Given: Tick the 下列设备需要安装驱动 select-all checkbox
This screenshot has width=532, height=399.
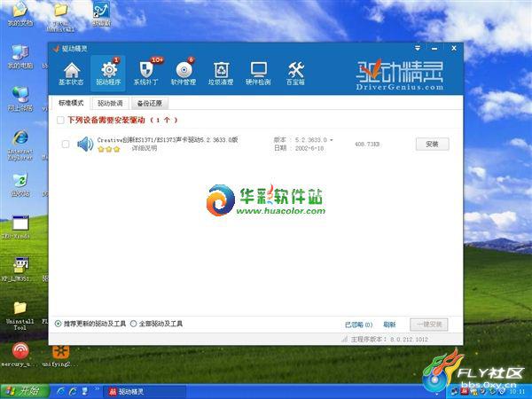Looking at the screenshot, I should pyautogui.click(x=60, y=120).
